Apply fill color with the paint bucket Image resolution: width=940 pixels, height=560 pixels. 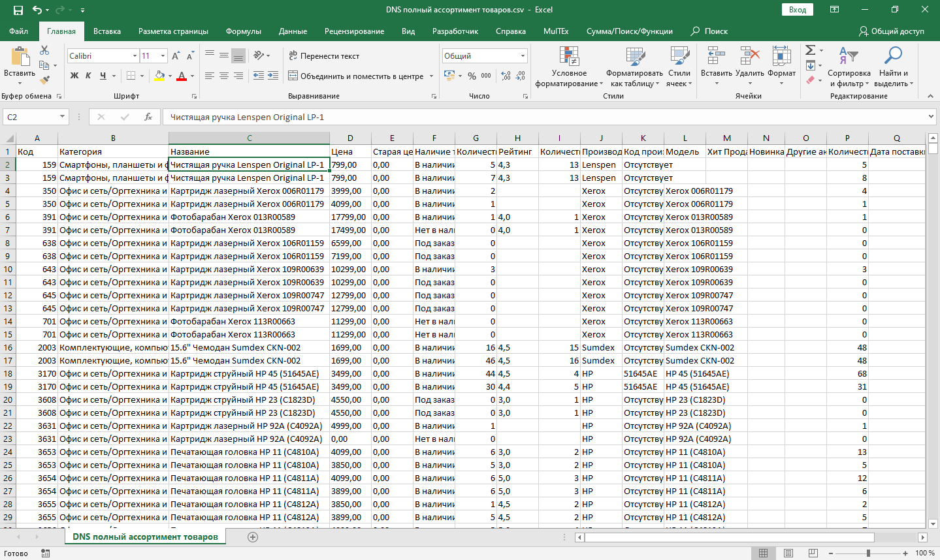tap(159, 76)
